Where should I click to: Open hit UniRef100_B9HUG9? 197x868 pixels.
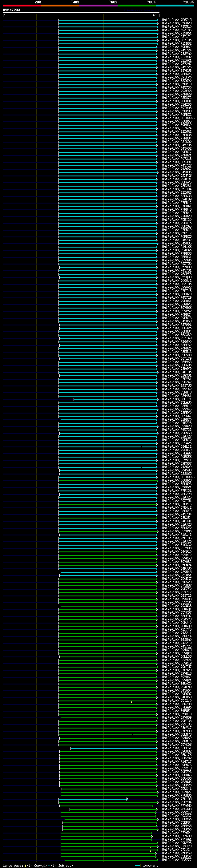click(x=176, y=125)
